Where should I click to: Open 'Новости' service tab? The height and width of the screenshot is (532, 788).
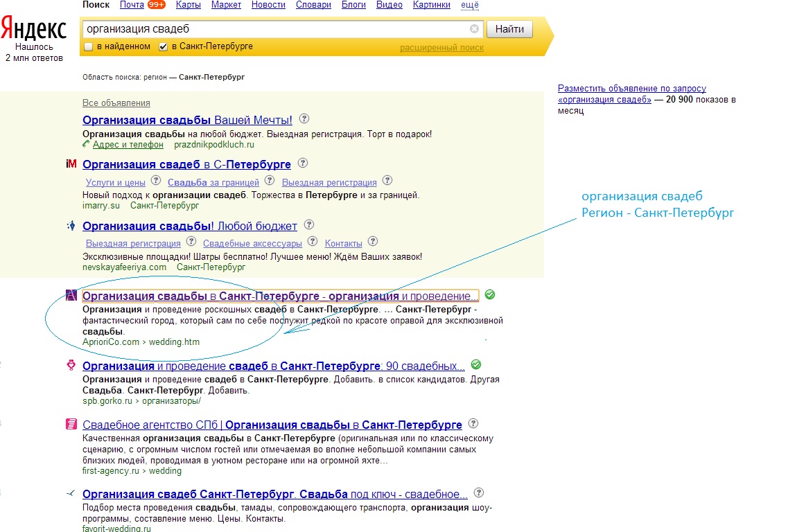268,5
